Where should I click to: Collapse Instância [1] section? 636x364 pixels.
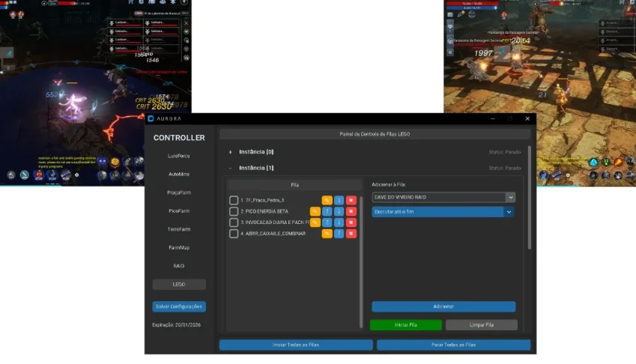pyautogui.click(x=231, y=168)
